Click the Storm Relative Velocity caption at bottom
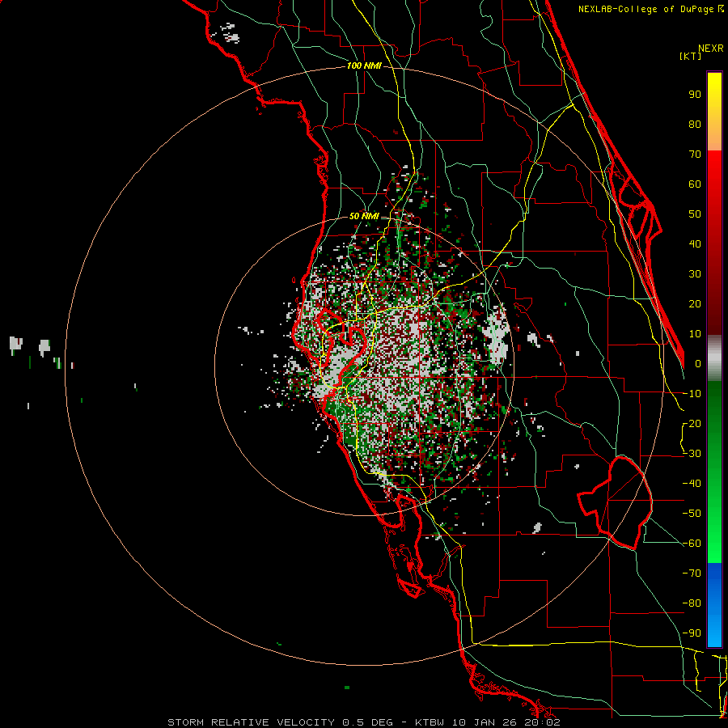728x728 pixels. (x=363, y=722)
